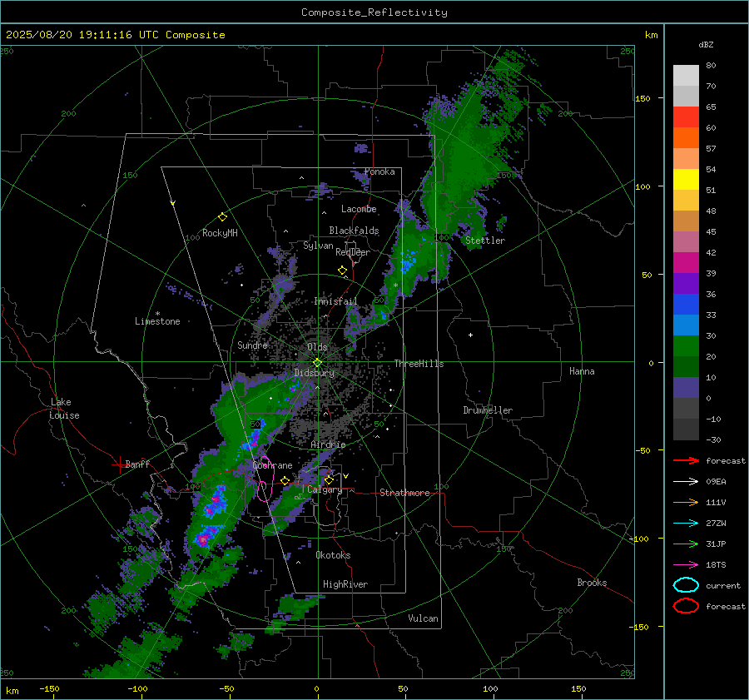Click the Calgary city label
Viewport: 749px width, 700px height.
(325, 489)
